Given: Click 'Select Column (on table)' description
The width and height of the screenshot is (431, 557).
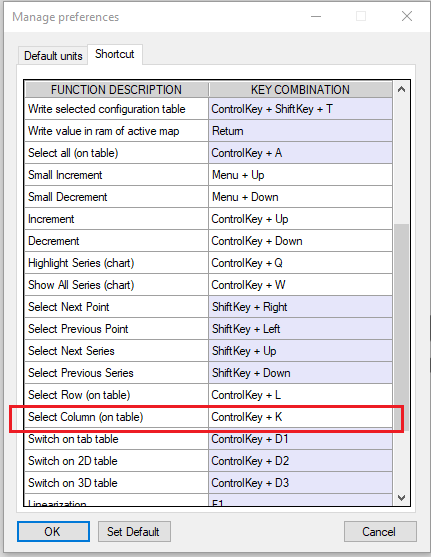Looking at the screenshot, I should [117, 417].
